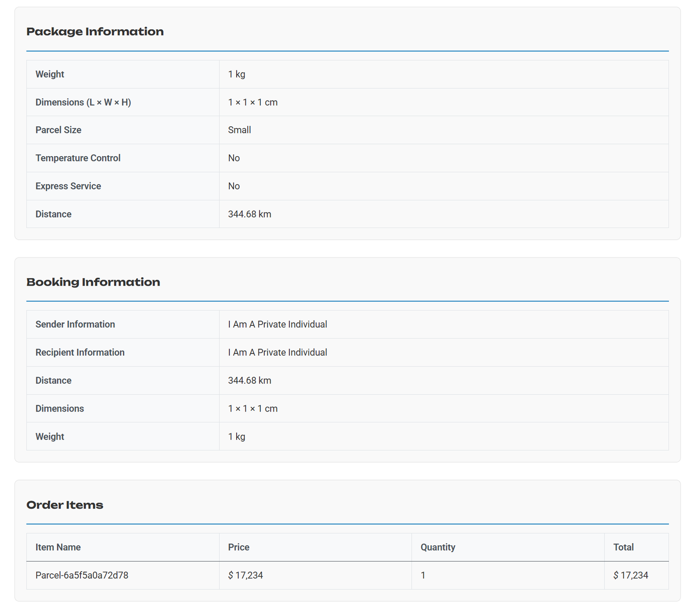Click the Small parcel size value
Image resolution: width=700 pixels, height=607 pixels.
coord(239,130)
